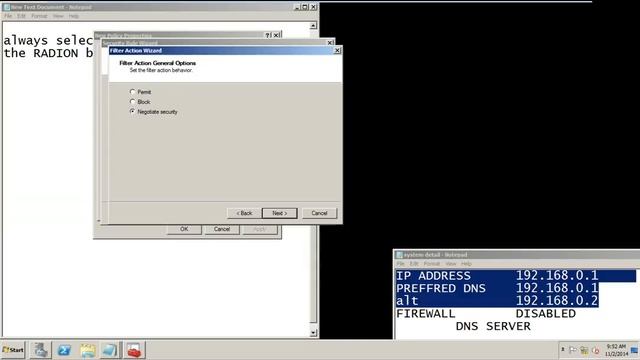Switch to the Notepad taskbar icon
Image resolution: width=640 pixels, height=360 pixels.
(x=110, y=350)
